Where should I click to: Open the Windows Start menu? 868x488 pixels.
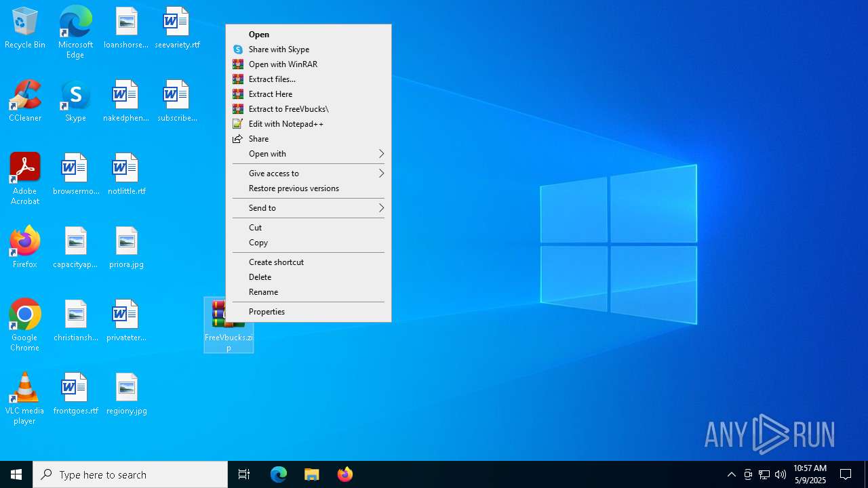[16, 474]
